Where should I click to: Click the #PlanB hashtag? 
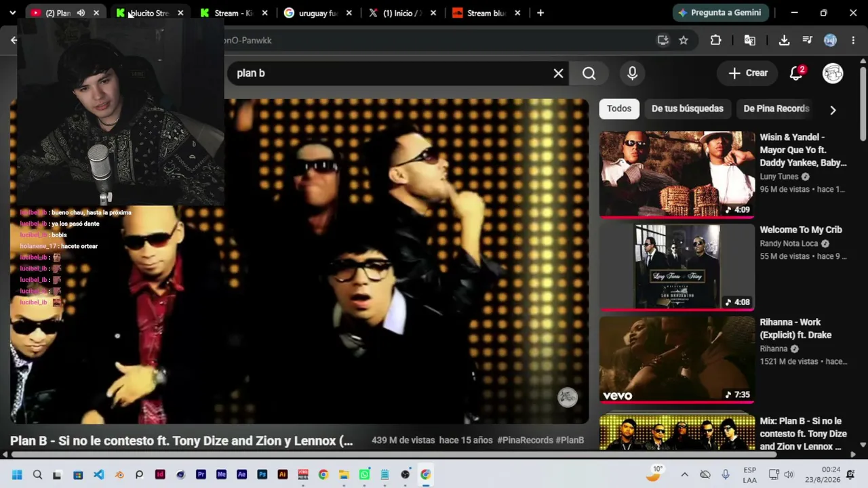[570, 441]
